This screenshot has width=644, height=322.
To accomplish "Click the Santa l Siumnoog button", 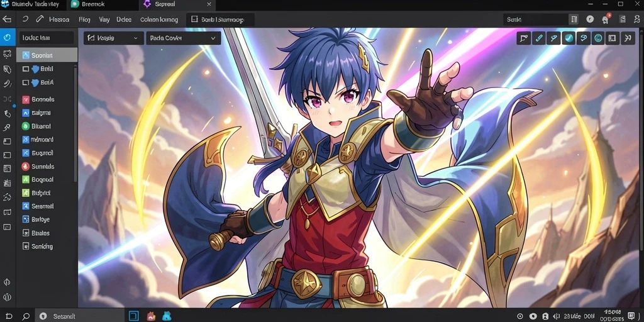I will (220, 19).
